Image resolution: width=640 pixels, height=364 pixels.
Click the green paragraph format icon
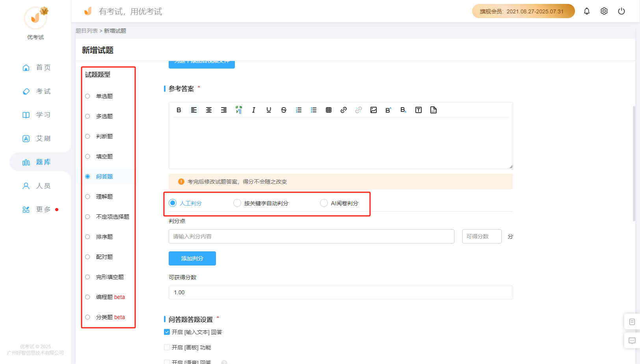(239, 110)
